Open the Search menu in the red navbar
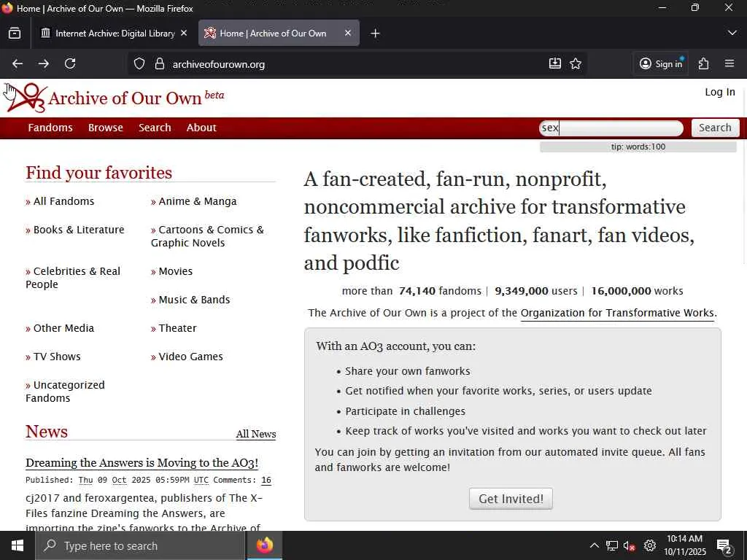The height and width of the screenshot is (560, 747). [x=155, y=128]
